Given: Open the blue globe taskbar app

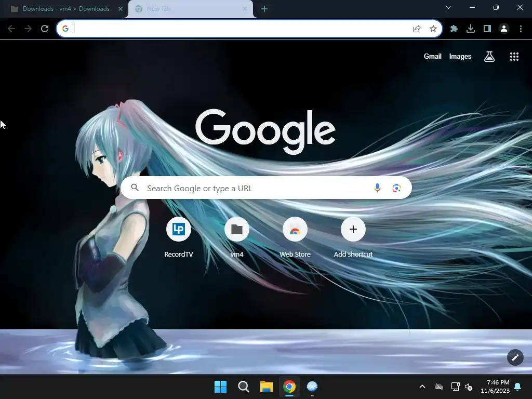Looking at the screenshot, I should 312,387.
